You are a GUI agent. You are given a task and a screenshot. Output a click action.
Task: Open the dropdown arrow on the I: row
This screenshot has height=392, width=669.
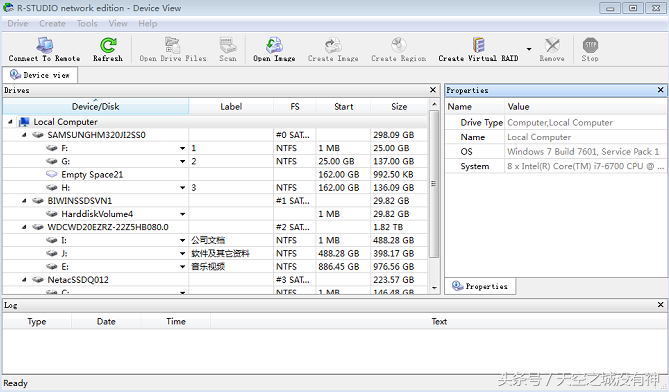pyautogui.click(x=183, y=241)
